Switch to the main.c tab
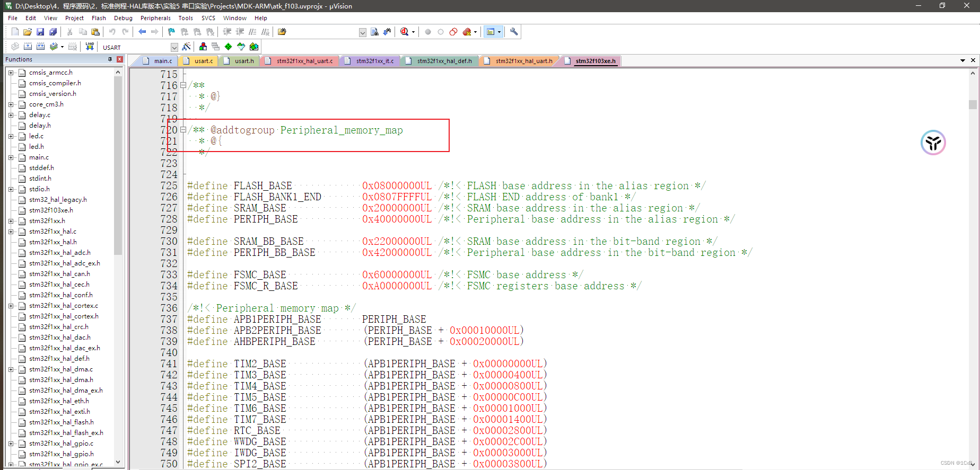This screenshot has height=470, width=980. [158, 61]
